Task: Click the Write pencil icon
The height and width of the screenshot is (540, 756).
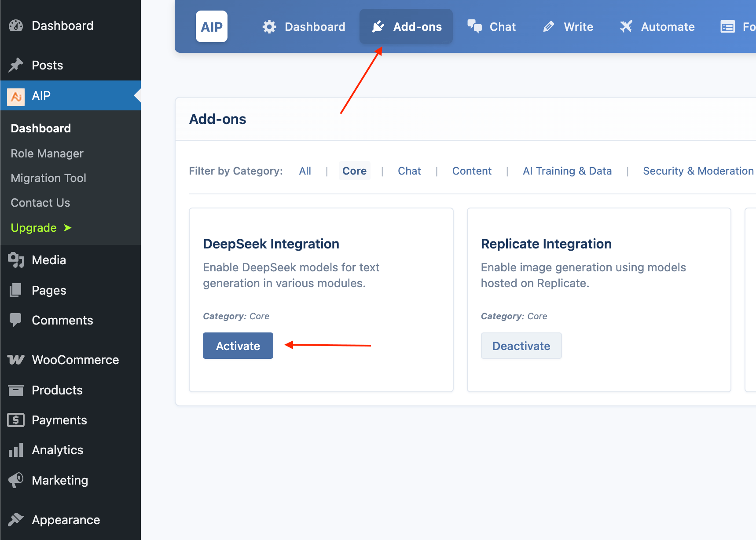Action: [x=549, y=27]
